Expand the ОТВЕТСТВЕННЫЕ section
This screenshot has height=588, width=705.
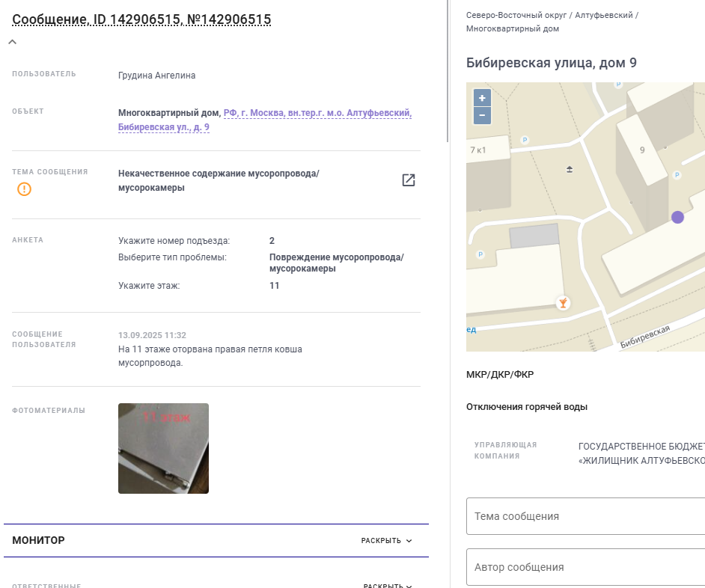(388, 586)
